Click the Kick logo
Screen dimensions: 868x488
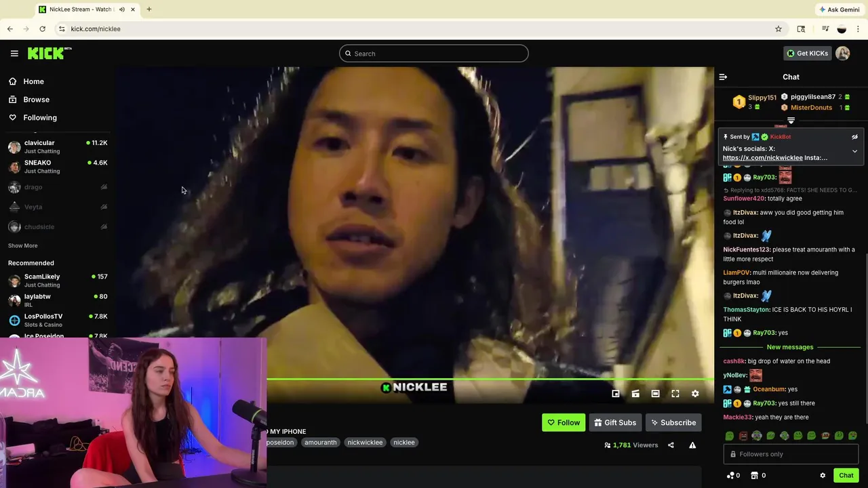[50, 53]
